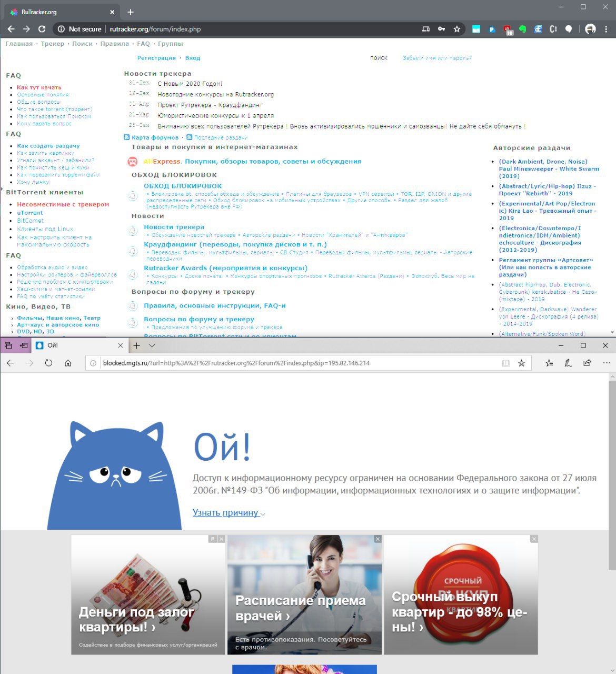Open 'Краудфандинг (переводы, покупка дисков и т. п.)'
The image size is (616, 674).
pos(235,244)
